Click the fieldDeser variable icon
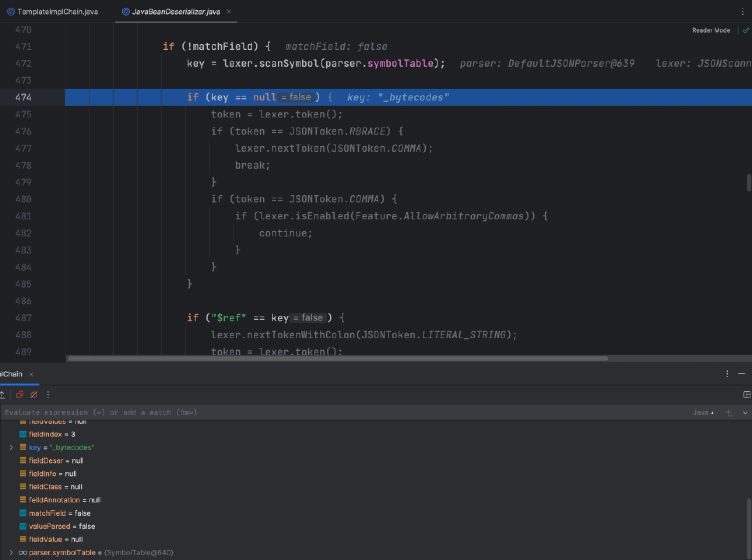The height and width of the screenshot is (560, 752). (x=23, y=460)
